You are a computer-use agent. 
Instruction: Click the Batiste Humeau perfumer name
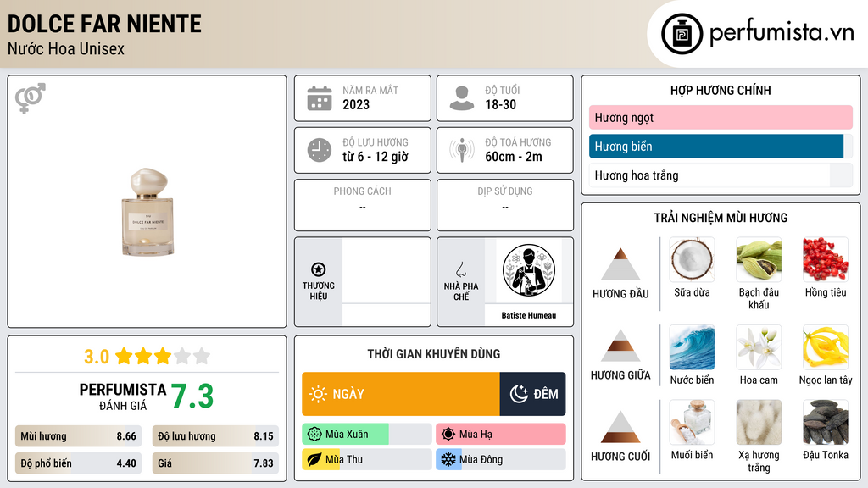coord(529,315)
